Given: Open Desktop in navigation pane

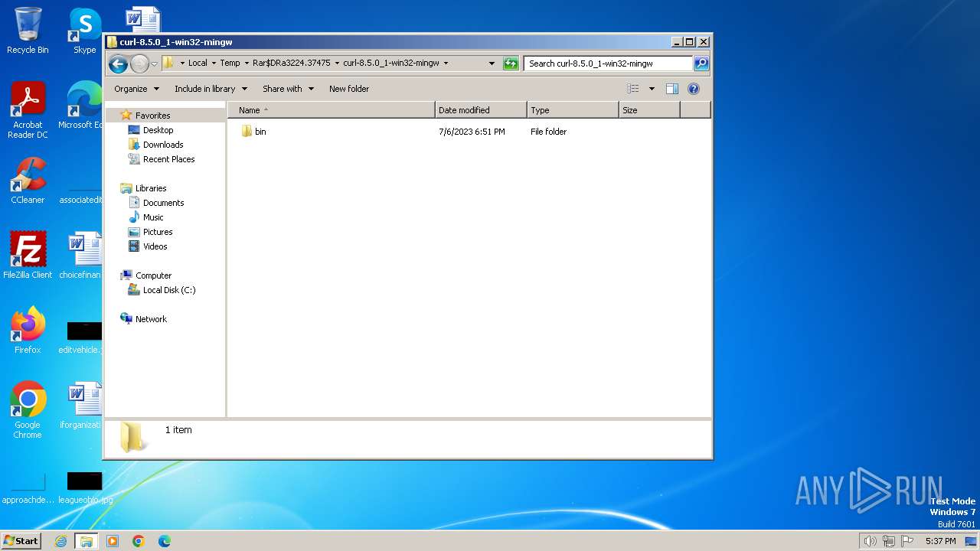Looking at the screenshot, I should [x=158, y=130].
